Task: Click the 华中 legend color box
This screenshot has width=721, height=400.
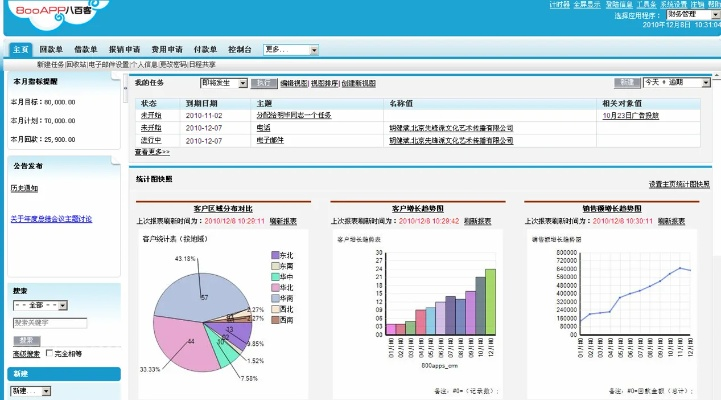Action: tap(275, 276)
